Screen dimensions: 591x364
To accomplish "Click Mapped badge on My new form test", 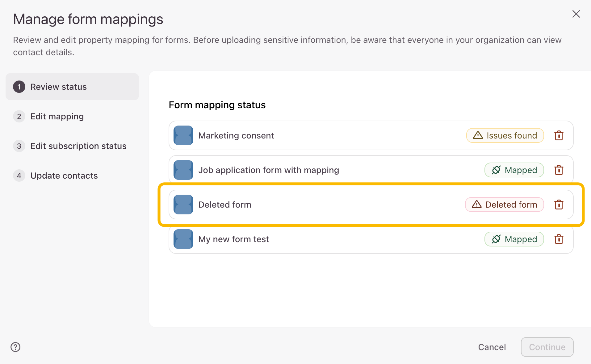I will click(514, 239).
